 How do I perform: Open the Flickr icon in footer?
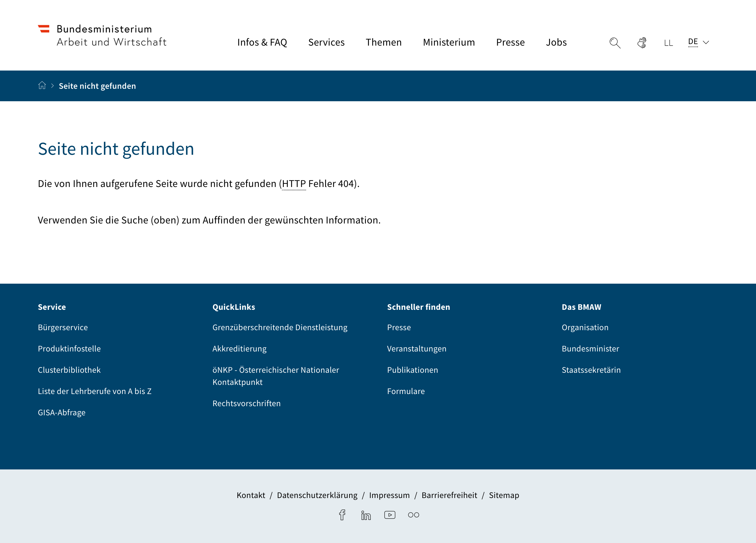coord(413,515)
